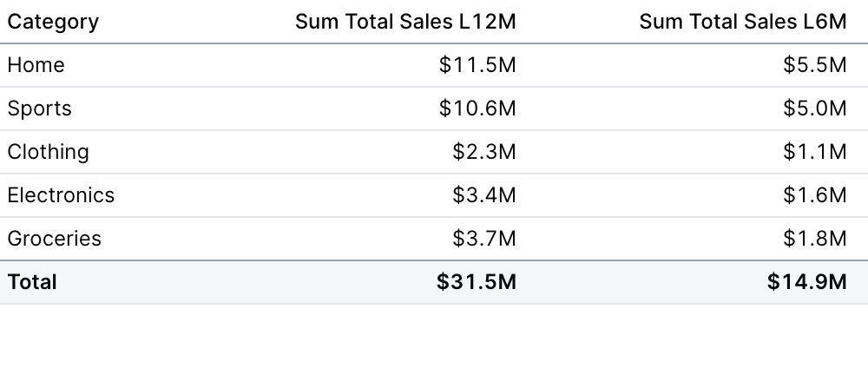The width and height of the screenshot is (868, 375).
Task: Click the $11.5M value for Home
Action: click(x=477, y=65)
